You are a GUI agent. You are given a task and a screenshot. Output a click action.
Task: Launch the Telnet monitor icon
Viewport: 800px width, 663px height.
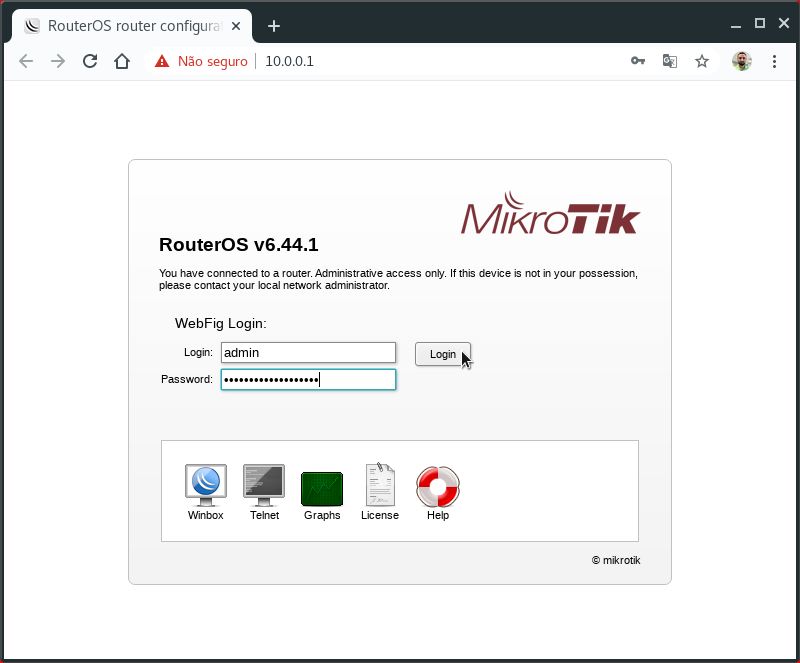tap(264, 485)
